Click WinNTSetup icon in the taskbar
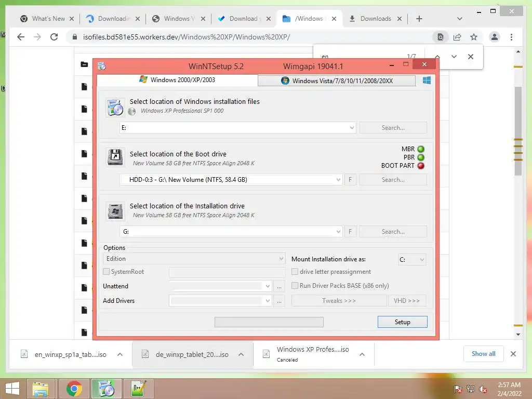 click(106, 389)
